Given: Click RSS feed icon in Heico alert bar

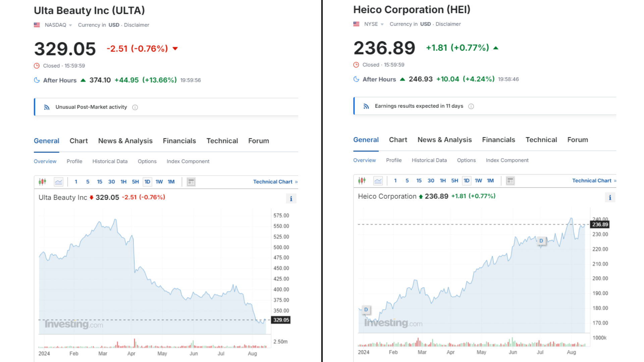Looking at the screenshot, I should pos(366,106).
